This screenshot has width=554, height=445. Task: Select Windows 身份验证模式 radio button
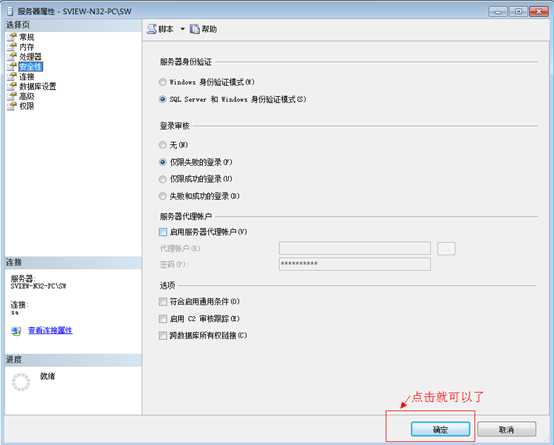(x=163, y=82)
